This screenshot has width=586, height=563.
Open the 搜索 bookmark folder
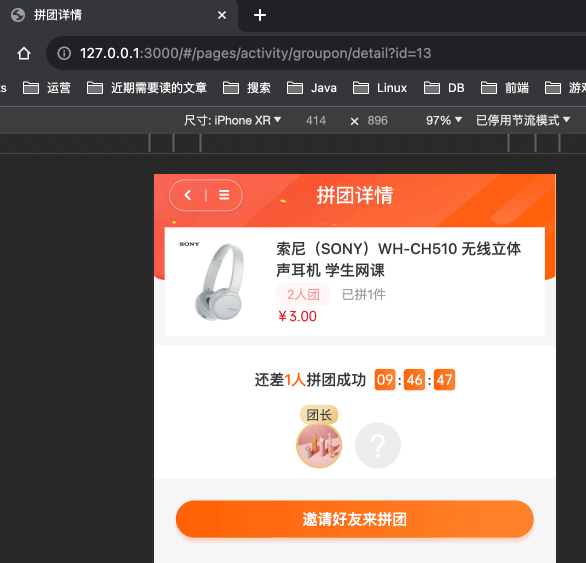247,88
